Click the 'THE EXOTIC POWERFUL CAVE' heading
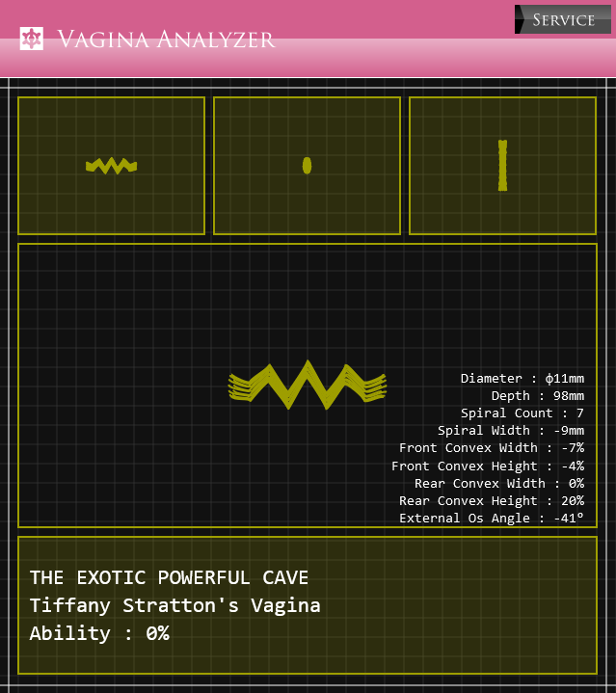Image resolution: width=616 pixels, height=693 pixels. tap(169, 577)
